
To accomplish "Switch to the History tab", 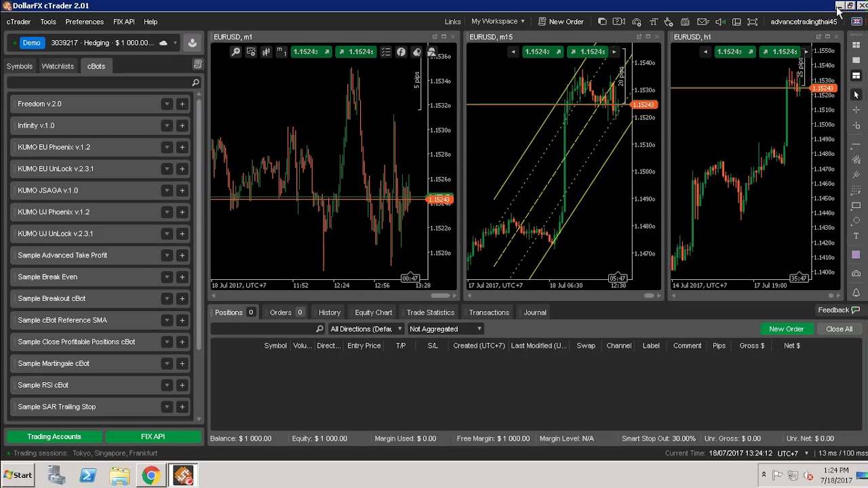I will (x=330, y=312).
